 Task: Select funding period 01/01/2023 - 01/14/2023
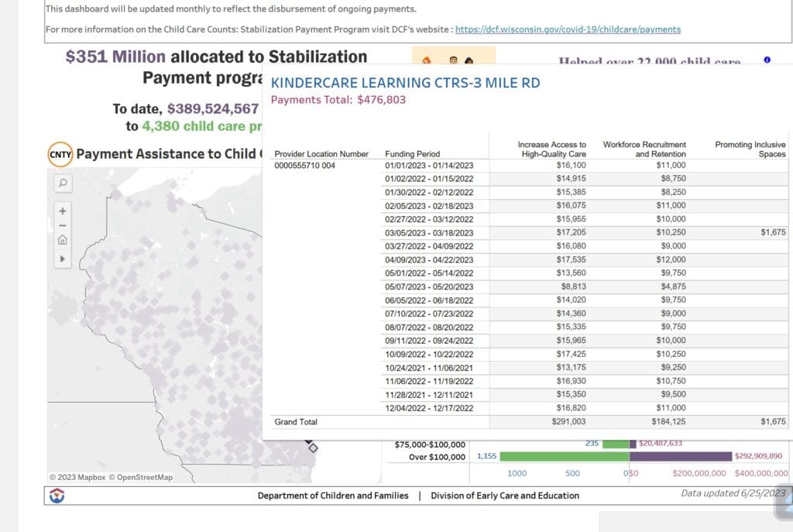429,166
